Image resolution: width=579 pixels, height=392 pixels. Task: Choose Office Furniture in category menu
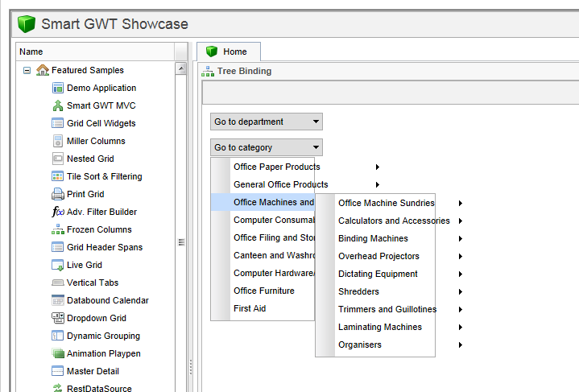263,291
